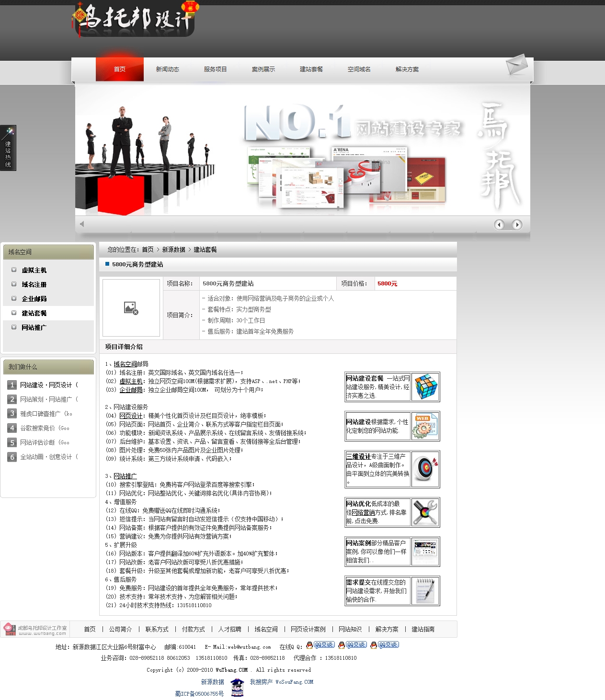Click the 网站建设套餐 card title

coord(365,378)
